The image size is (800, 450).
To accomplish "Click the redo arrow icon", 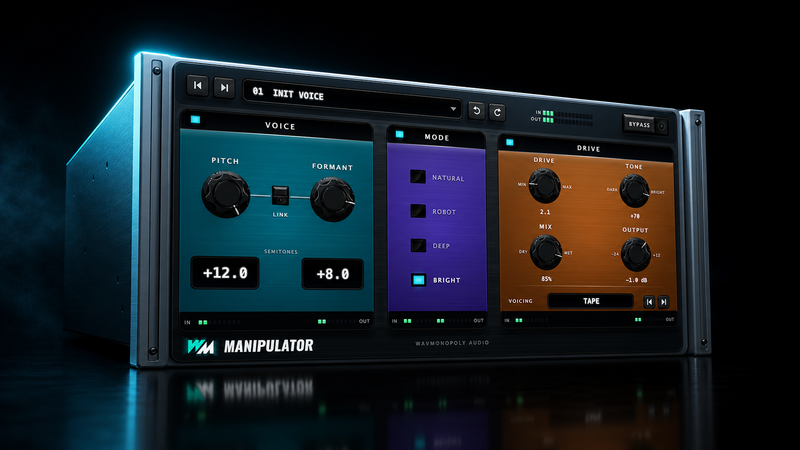I will click(x=497, y=112).
